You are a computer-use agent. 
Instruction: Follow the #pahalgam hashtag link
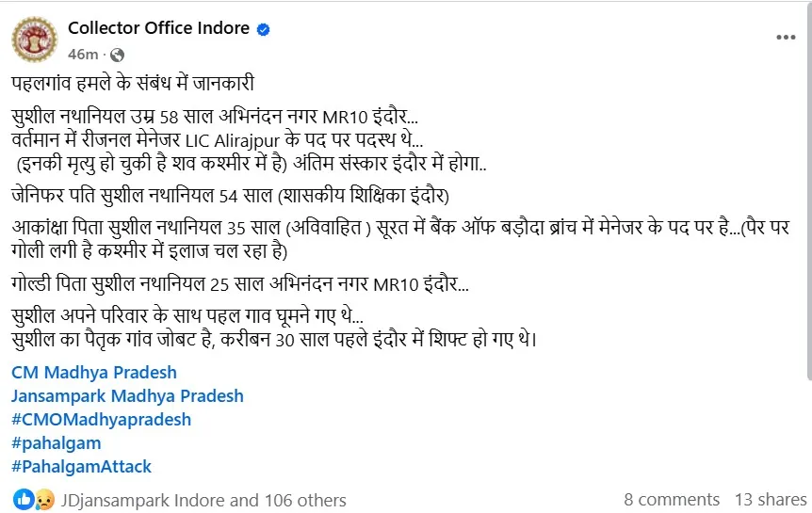[57, 442]
